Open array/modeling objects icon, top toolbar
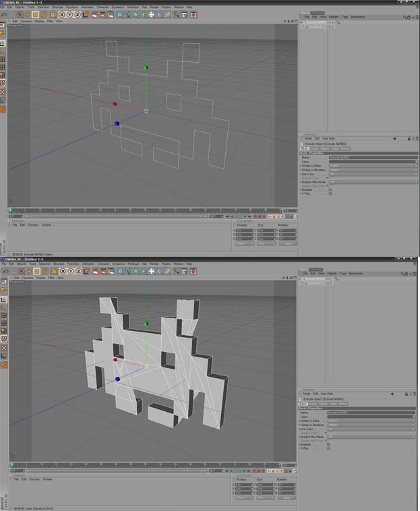Screen dimensions: 420x511 click(144, 15)
